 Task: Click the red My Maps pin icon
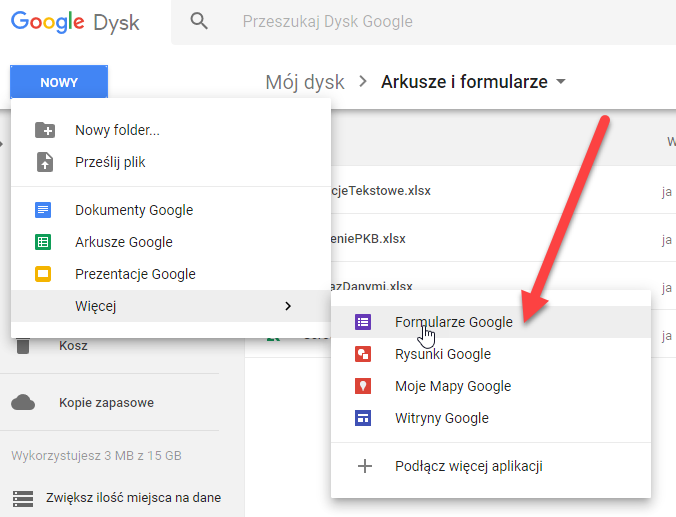click(x=363, y=386)
